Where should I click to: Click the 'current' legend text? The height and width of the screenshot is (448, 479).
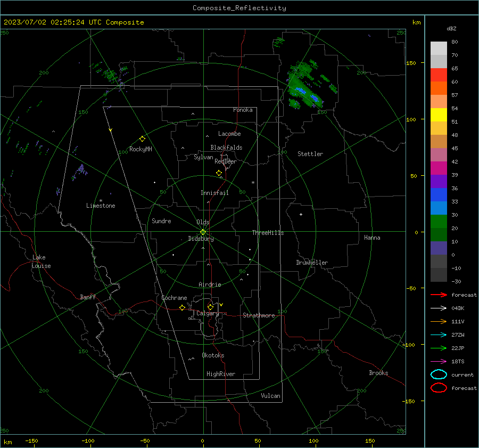(463, 374)
